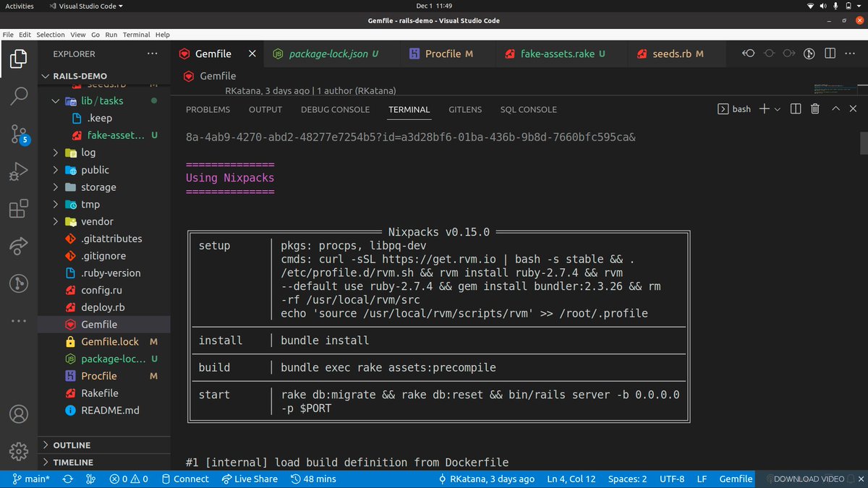Switch to PROBLEMS panel tab
The image size is (868, 488).
(x=208, y=109)
